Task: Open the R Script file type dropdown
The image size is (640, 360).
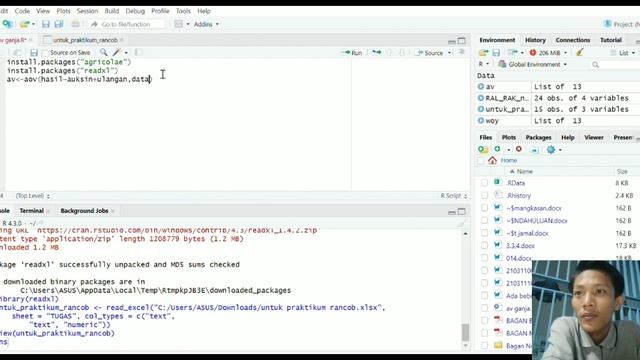Action: point(453,196)
